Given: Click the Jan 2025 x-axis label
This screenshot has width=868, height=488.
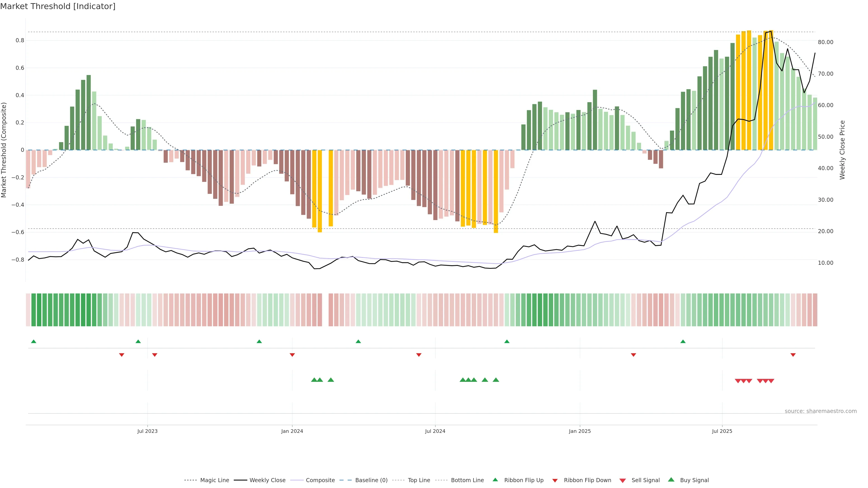Looking at the screenshot, I should click(580, 431).
